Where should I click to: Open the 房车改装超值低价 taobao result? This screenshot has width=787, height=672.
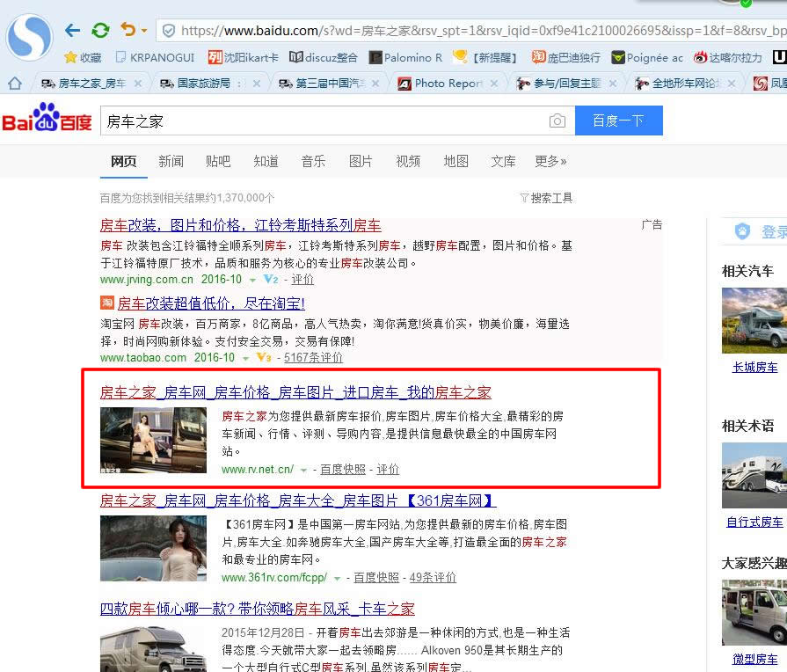pos(211,303)
